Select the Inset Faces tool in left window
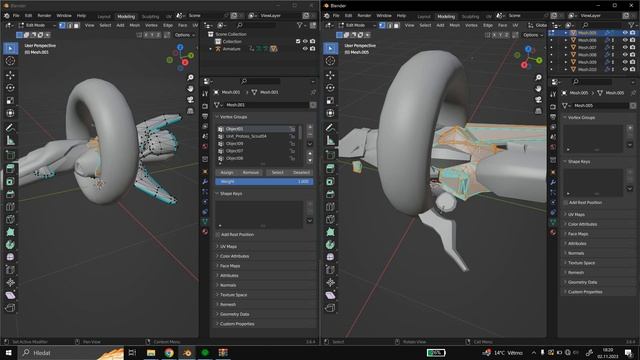This screenshot has width=640, height=360. (x=10, y=181)
